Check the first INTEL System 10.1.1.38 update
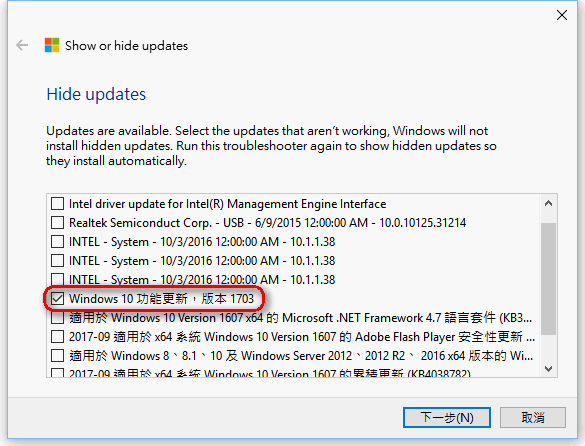 pyautogui.click(x=57, y=242)
